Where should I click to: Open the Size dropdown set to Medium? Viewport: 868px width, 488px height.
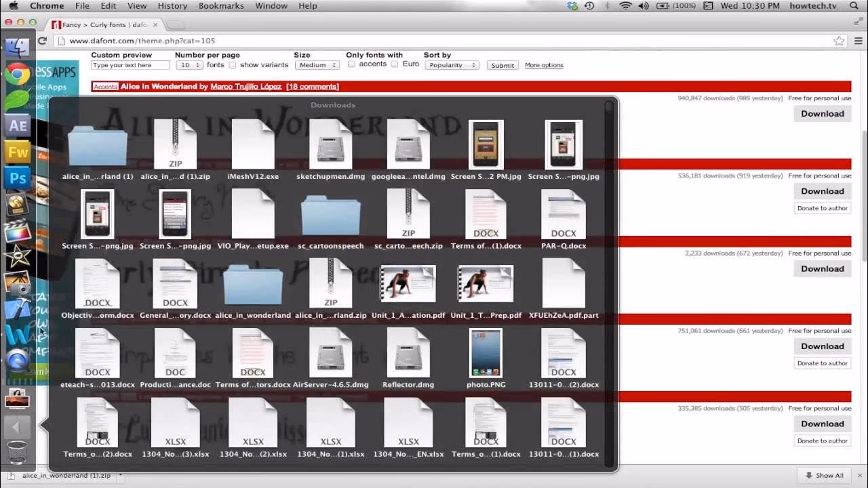pos(317,64)
